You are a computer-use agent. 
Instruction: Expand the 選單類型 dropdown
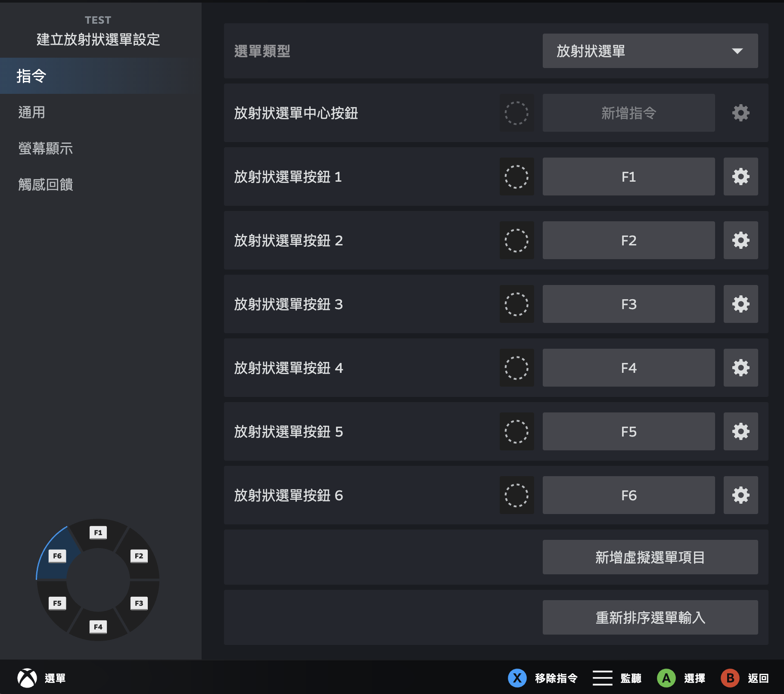click(x=650, y=51)
